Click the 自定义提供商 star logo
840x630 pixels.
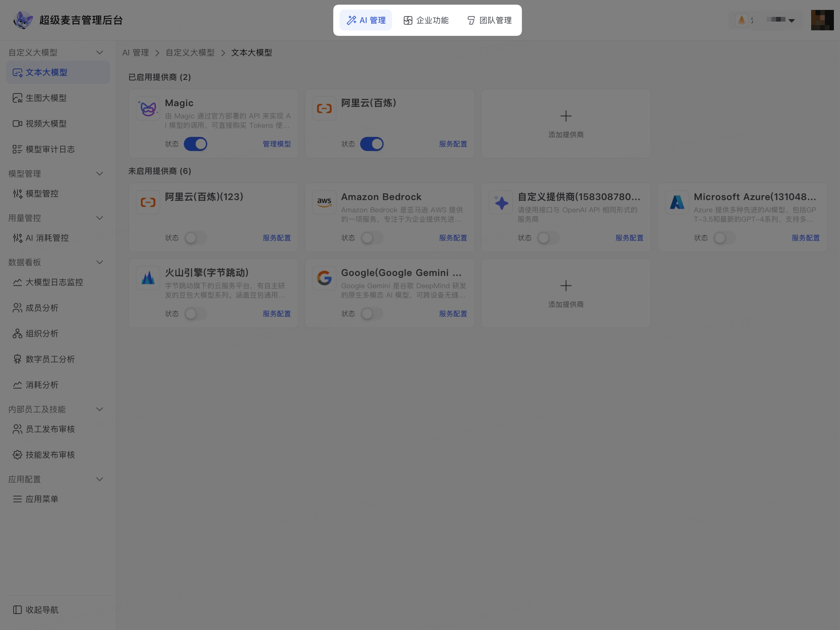coord(501,202)
